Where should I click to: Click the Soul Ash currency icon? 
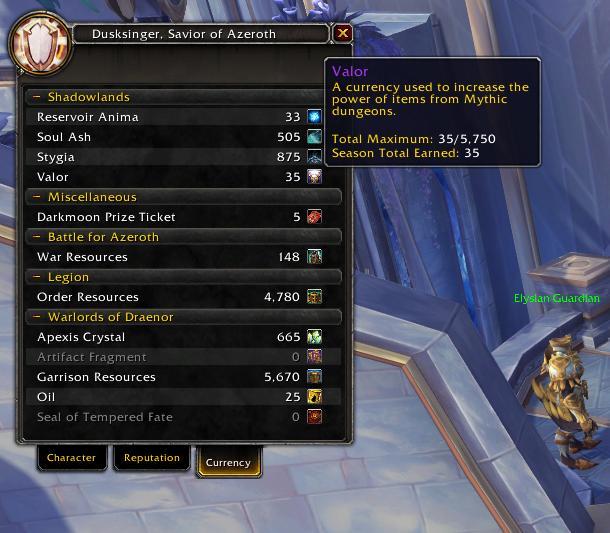click(314, 137)
